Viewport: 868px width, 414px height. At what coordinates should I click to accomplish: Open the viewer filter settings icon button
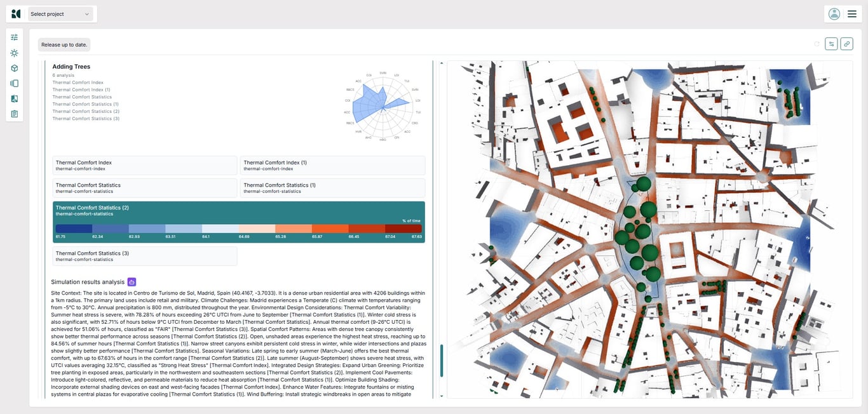[831, 44]
